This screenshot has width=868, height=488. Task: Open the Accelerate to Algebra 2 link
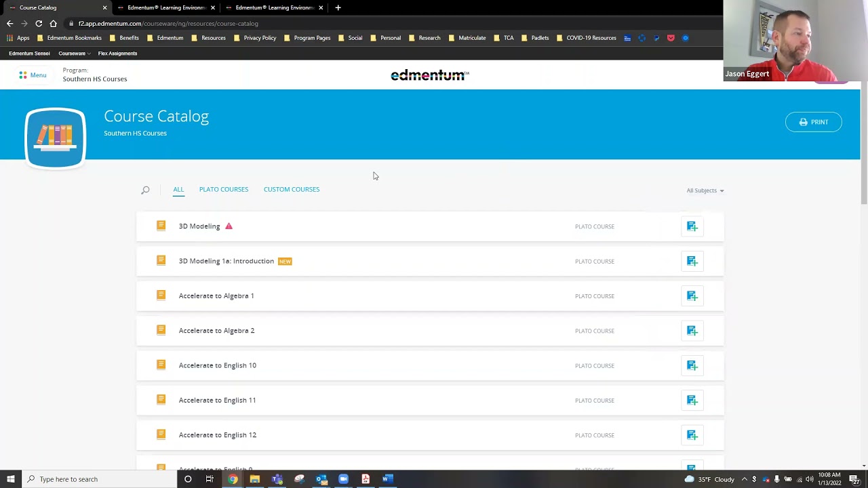(x=216, y=331)
